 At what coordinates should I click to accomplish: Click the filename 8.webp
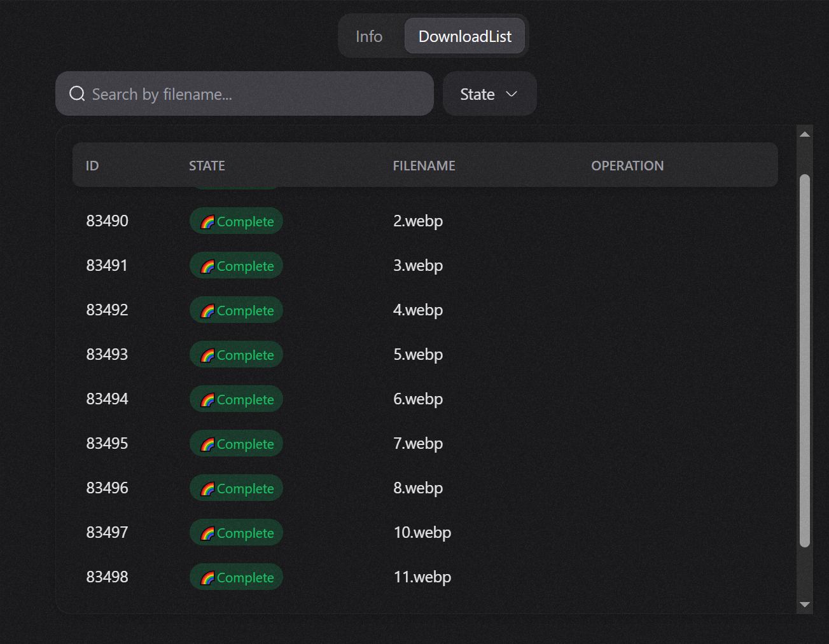[x=418, y=488]
